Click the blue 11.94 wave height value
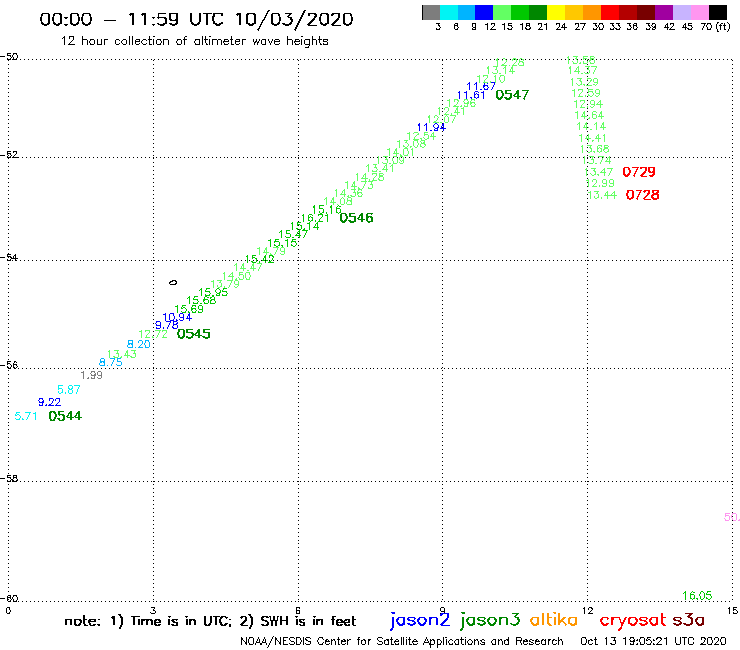This screenshot has height=650, width=740. coord(431,127)
